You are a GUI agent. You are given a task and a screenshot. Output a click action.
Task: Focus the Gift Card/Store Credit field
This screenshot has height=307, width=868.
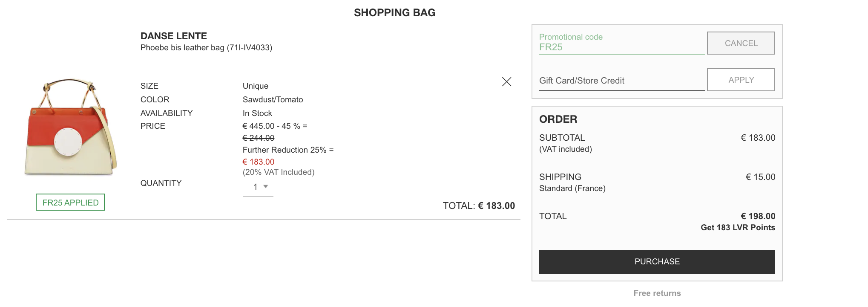[x=622, y=81]
